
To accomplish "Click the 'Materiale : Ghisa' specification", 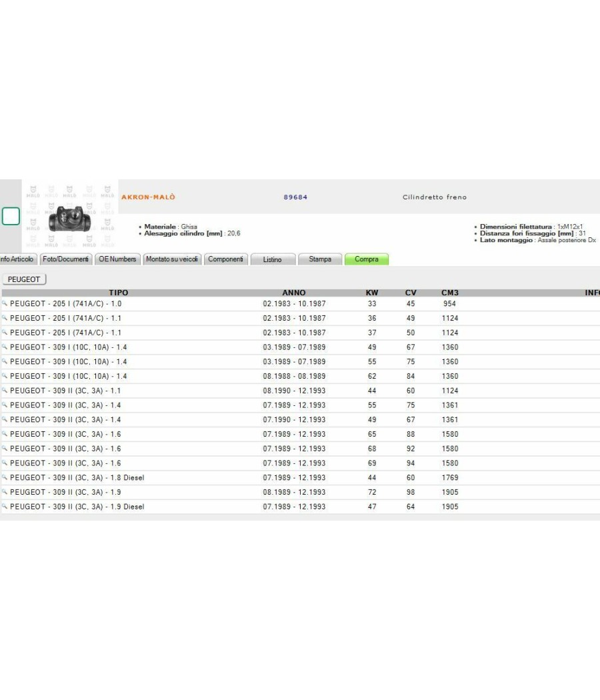I will [171, 227].
